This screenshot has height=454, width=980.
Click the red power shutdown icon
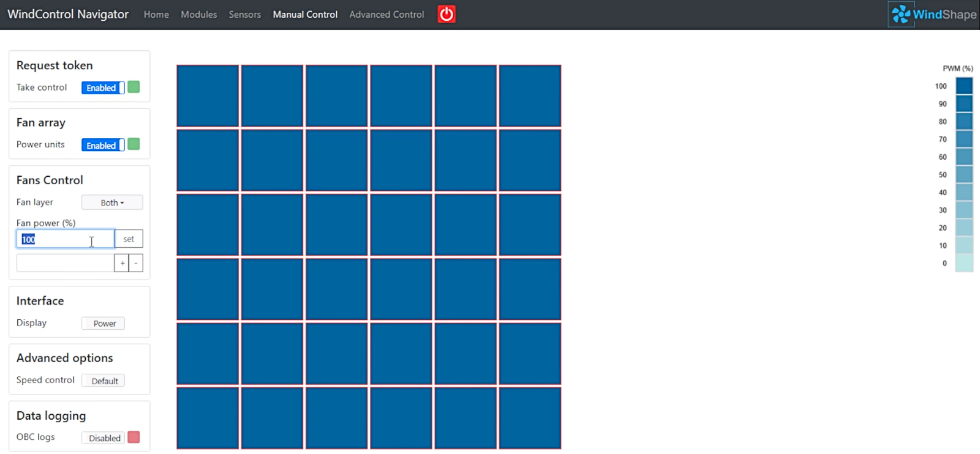pos(447,14)
